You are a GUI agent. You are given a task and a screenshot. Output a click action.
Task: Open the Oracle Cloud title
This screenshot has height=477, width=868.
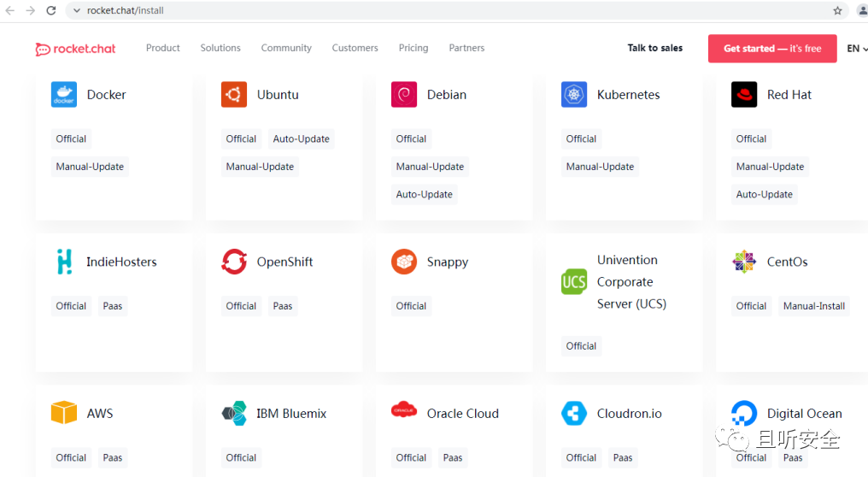pyautogui.click(x=463, y=413)
